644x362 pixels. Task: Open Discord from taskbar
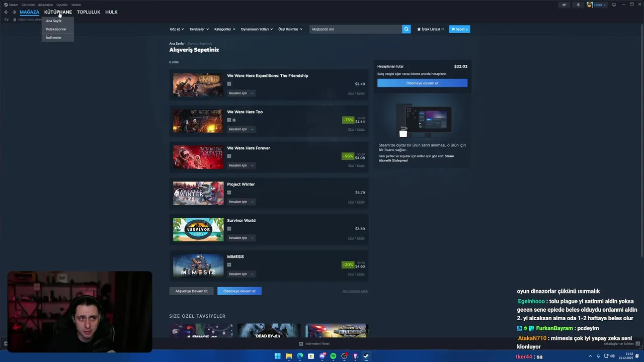(322, 356)
